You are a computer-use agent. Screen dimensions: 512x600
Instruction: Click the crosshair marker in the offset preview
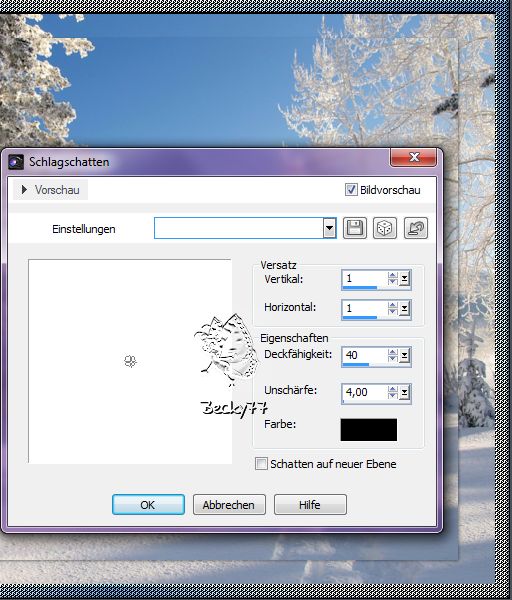[130, 361]
